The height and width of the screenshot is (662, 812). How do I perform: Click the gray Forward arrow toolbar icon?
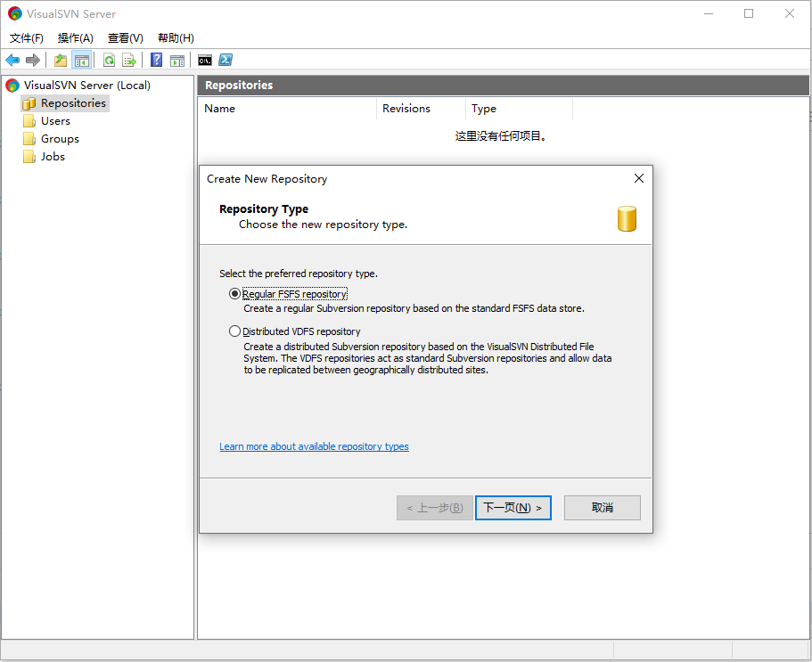pos(33,60)
